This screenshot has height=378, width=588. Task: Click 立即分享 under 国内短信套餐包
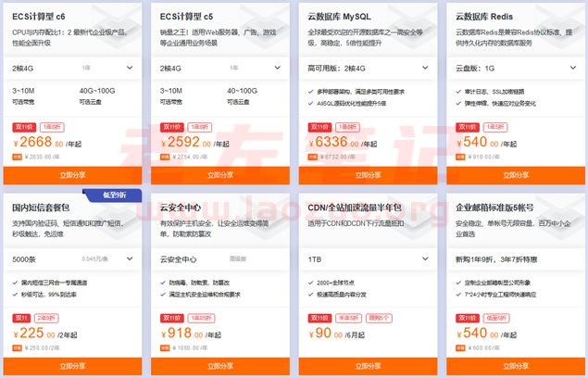[72, 366]
